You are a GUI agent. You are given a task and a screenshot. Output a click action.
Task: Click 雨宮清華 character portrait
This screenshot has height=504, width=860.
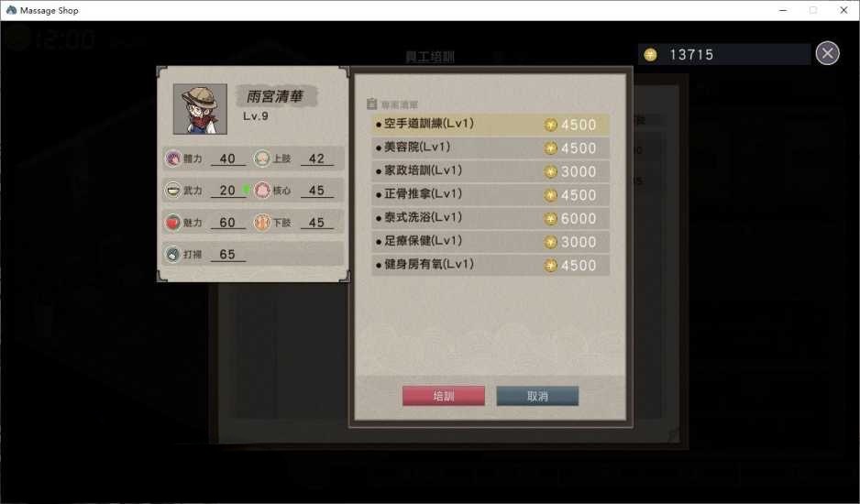pos(200,109)
